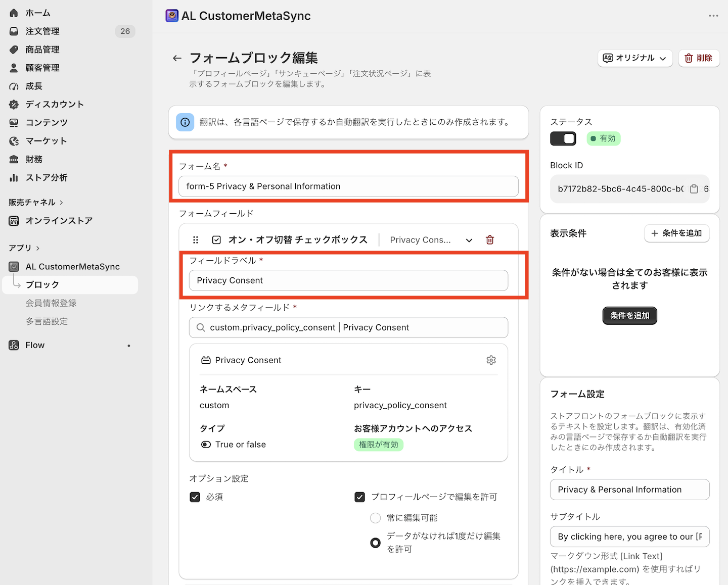Screen dimensions: 728x585
Task: Click the 有効 status badge
Action: pos(604,138)
